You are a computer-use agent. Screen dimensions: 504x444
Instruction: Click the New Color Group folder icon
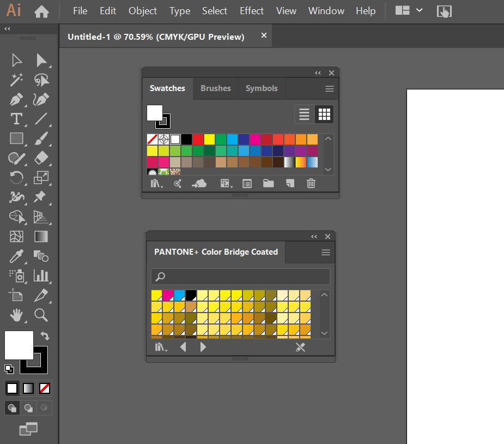(x=268, y=183)
